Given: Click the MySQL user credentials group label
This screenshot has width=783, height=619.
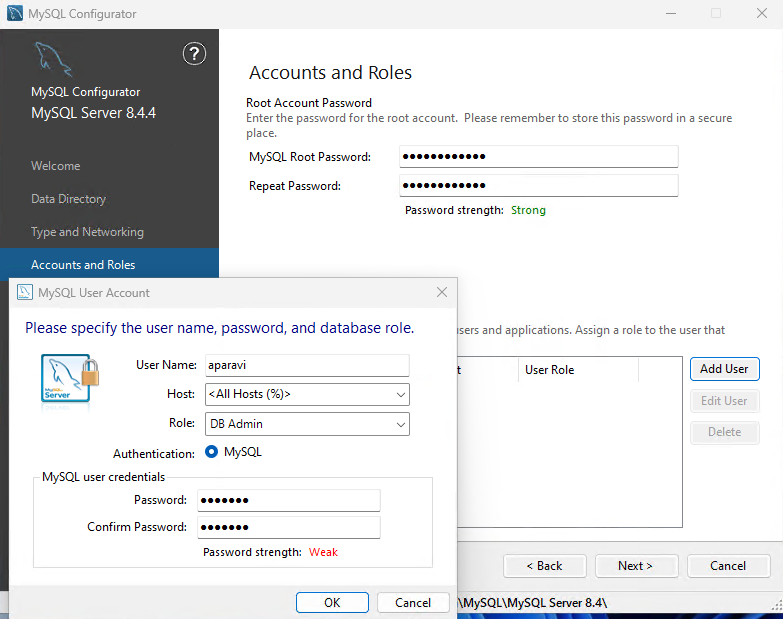Looking at the screenshot, I should pos(103,477).
